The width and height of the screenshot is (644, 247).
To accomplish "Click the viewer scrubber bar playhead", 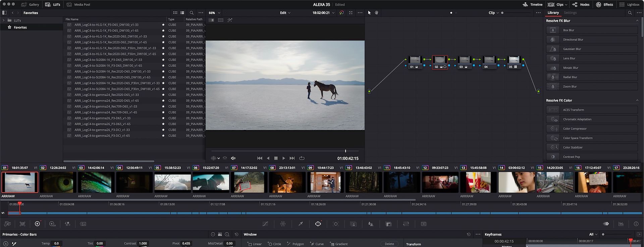I will point(345,151).
